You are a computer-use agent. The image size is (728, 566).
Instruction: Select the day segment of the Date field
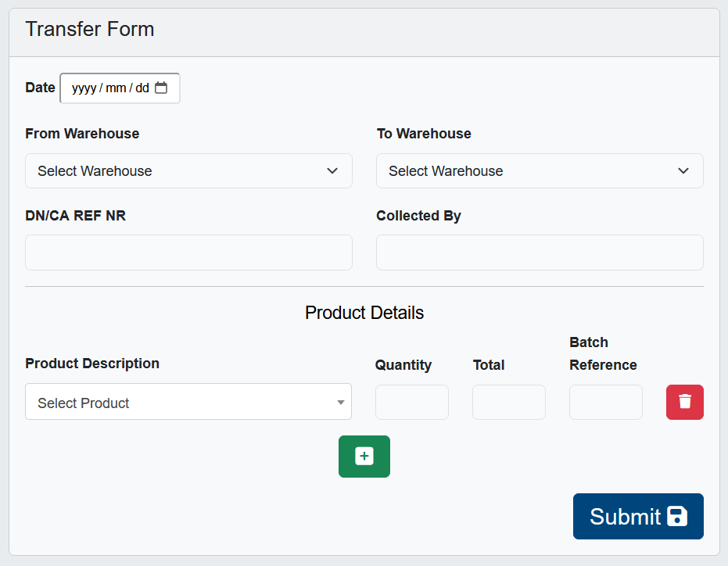[142, 88]
